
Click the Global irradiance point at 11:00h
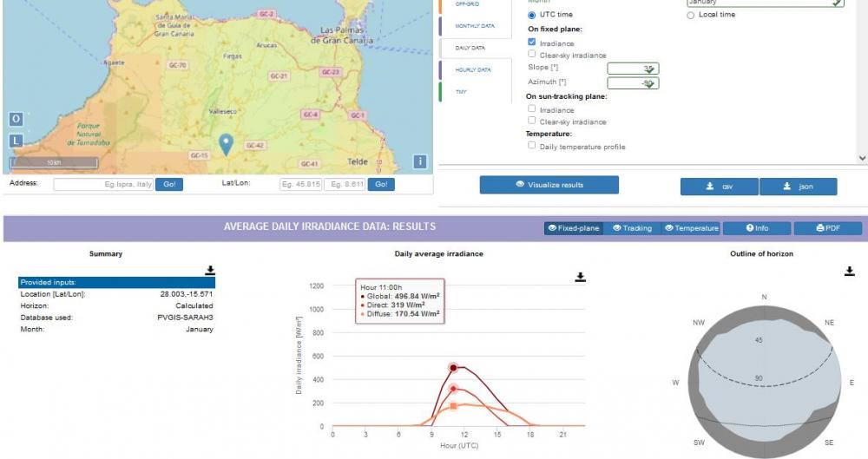[x=453, y=368]
